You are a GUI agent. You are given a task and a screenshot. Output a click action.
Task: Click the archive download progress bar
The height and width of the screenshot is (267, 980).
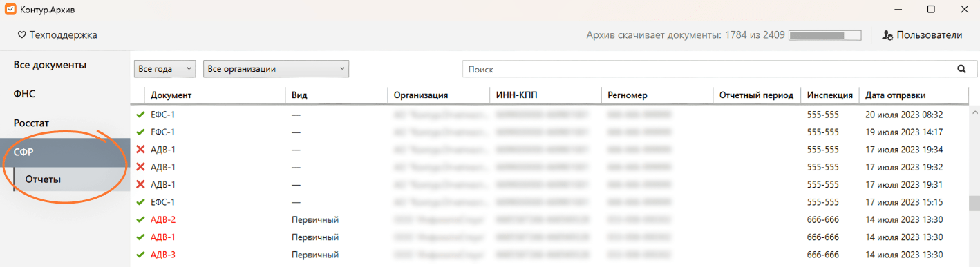[825, 35]
